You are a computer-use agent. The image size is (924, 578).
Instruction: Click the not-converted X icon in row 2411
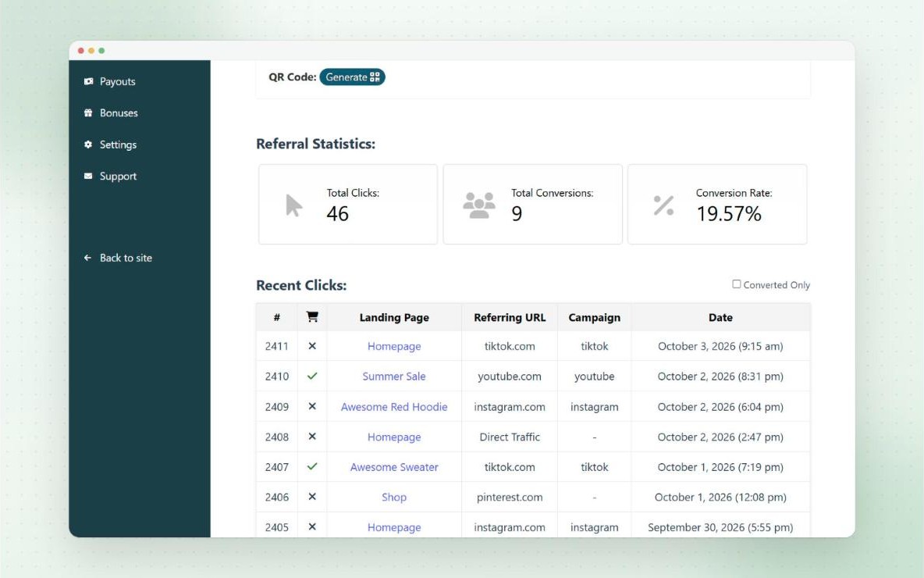(x=312, y=346)
